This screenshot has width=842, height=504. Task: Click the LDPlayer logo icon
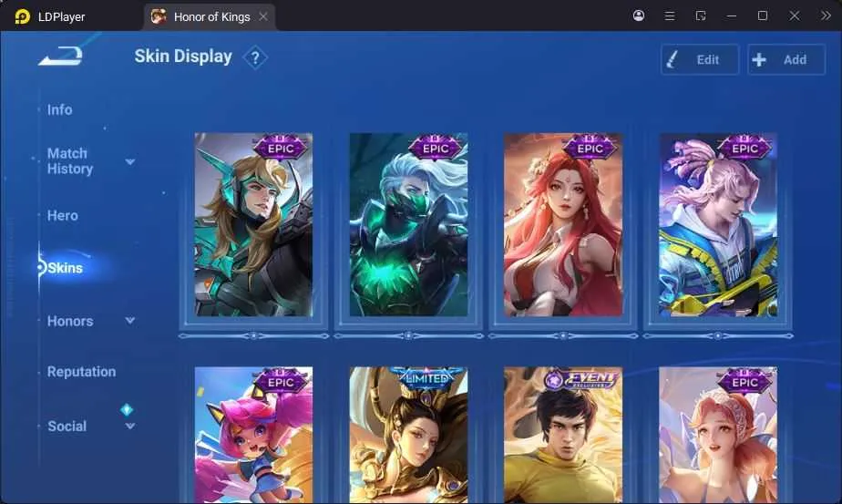22,16
